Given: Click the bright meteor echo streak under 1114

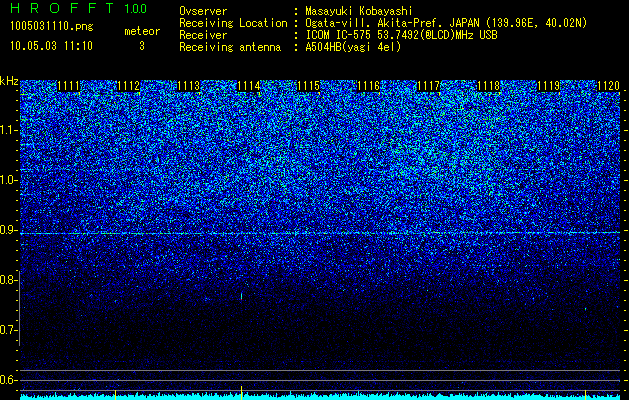Looking at the screenshot, I should tap(241, 296).
